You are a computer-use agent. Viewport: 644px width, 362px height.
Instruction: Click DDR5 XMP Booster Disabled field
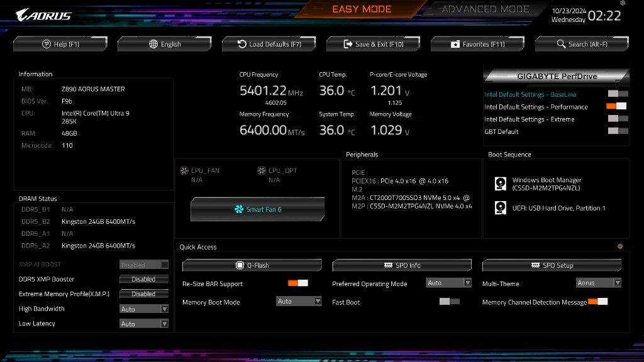(144, 279)
